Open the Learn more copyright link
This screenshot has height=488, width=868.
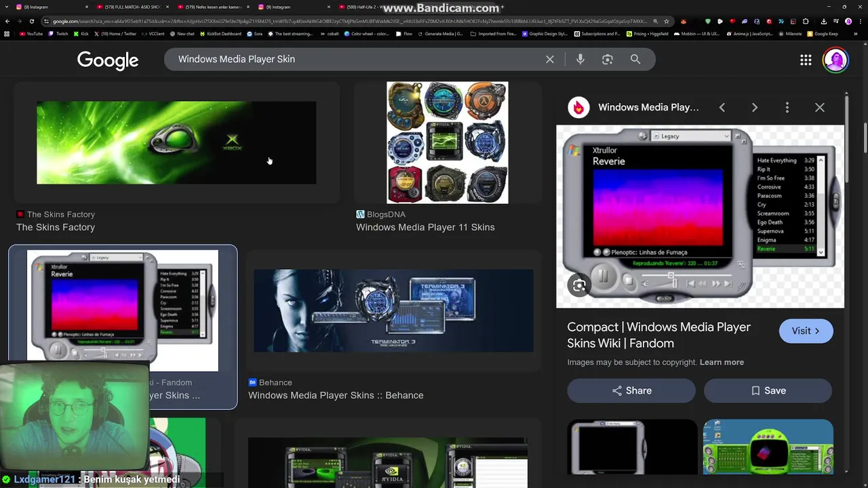point(722,362)
